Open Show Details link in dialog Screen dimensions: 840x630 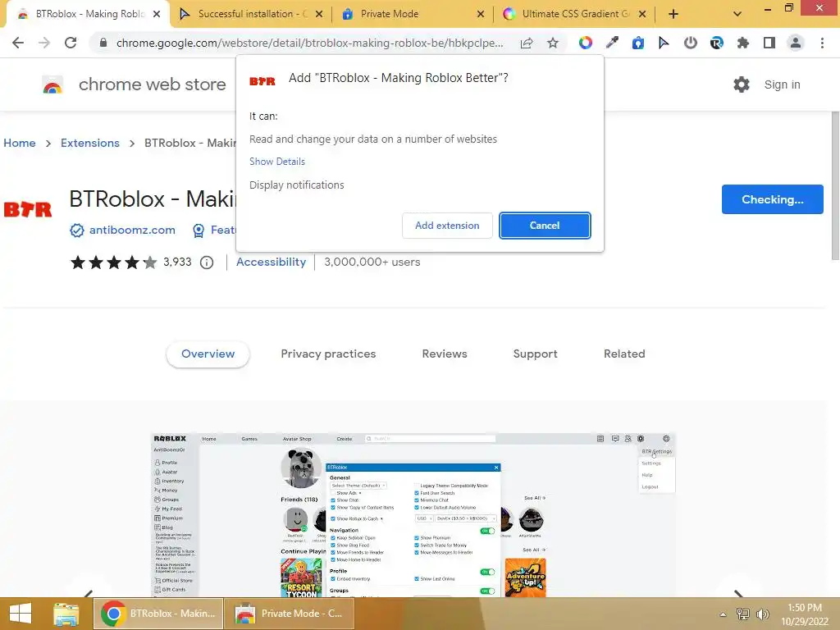277,162
